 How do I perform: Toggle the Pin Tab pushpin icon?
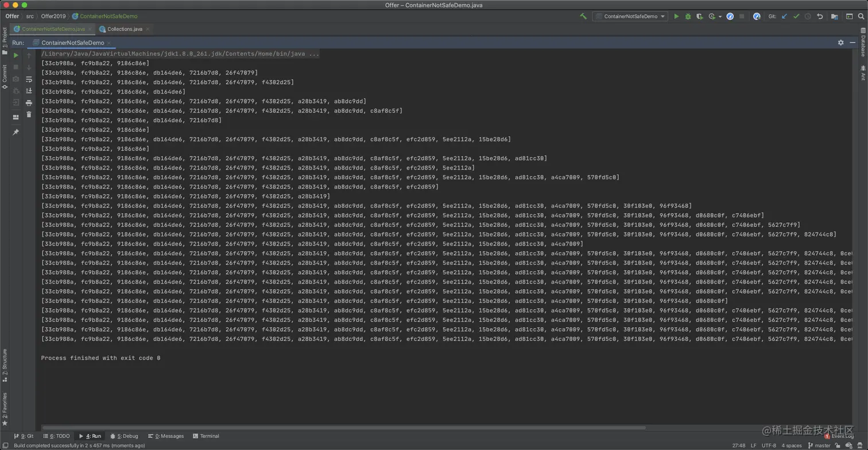click(16, 132)
